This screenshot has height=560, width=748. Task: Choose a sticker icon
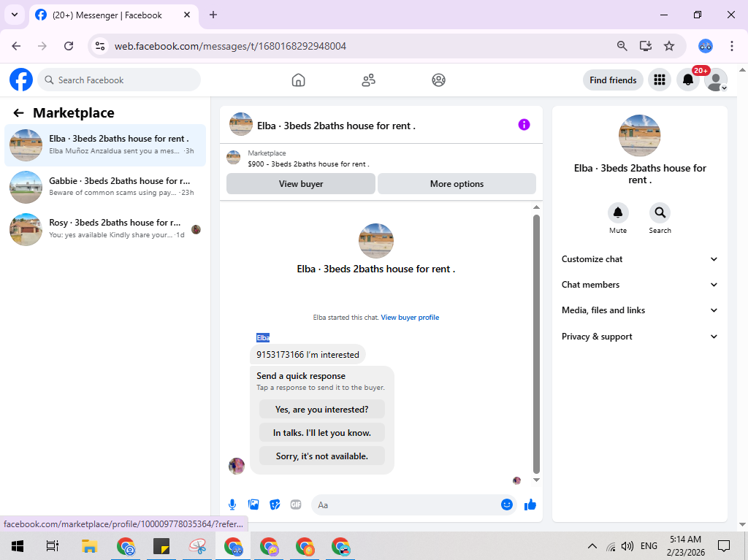pyautogui.click(x=275, y=505)
